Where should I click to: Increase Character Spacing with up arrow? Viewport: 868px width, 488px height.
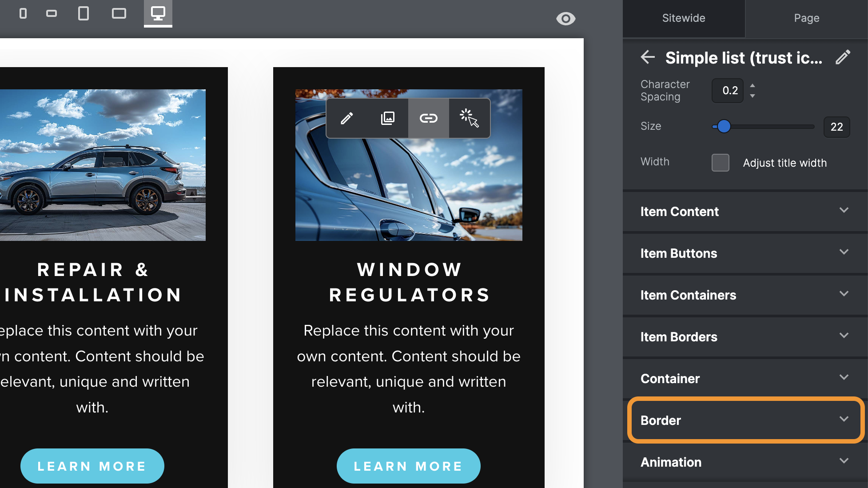(x=753, y=85)
